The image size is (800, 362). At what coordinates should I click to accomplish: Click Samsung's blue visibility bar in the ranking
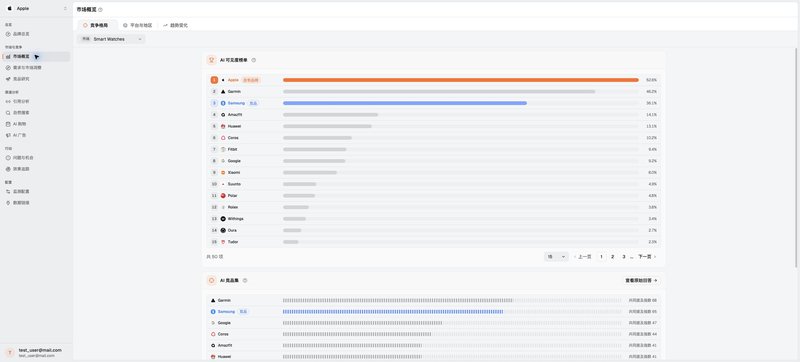click(405, 103)
